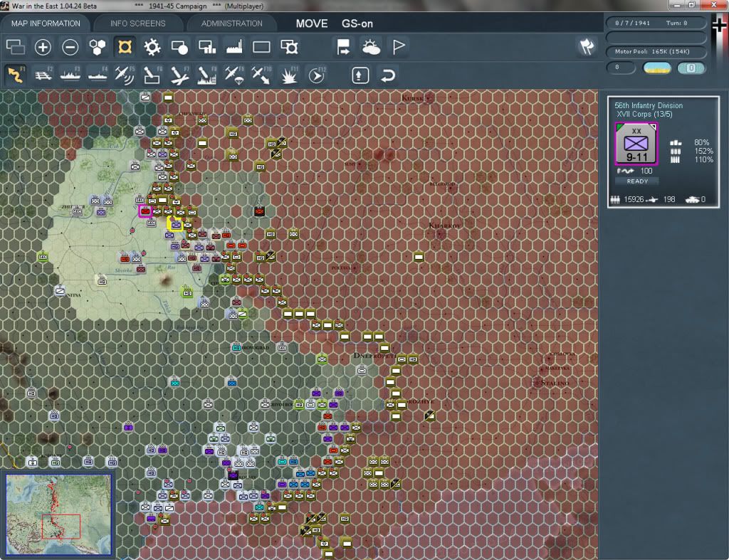Click the blue-yellow weather indicator pill
The image size is (729, 560).
(656, 68)
